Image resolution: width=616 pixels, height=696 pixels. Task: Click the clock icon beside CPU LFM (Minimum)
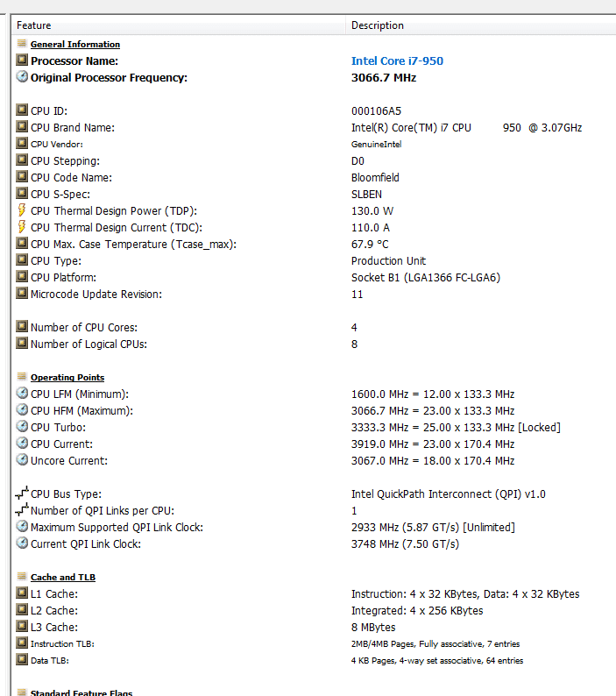point(22,393)
